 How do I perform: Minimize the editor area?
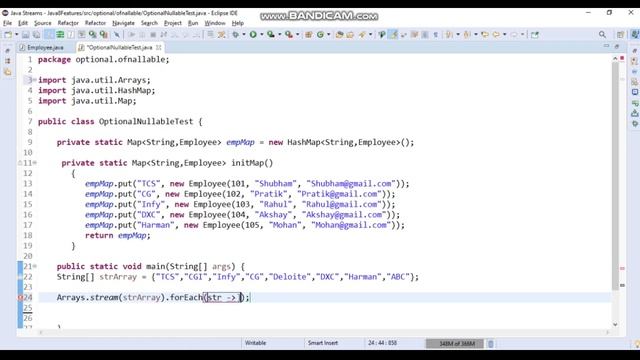point(607,46)
